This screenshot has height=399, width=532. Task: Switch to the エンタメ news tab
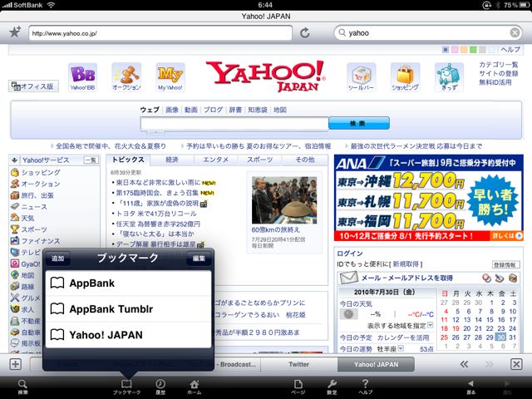click(216, 160)
